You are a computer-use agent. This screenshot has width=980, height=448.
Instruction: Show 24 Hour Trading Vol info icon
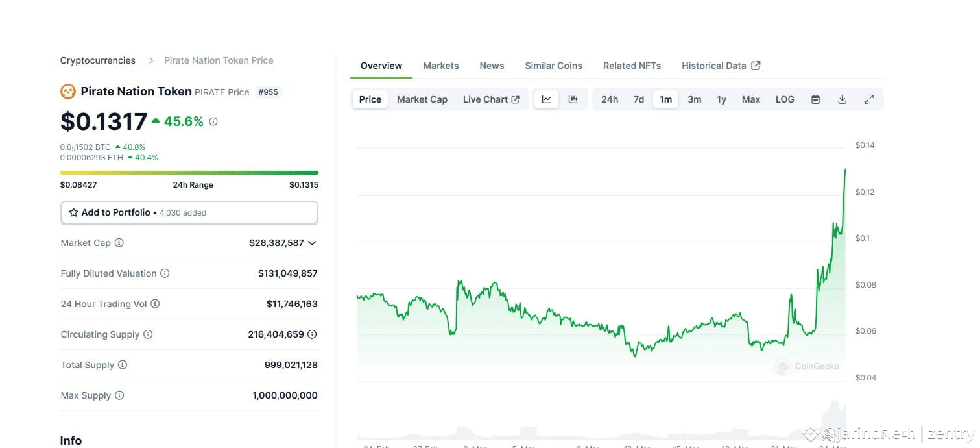(155, 304)
